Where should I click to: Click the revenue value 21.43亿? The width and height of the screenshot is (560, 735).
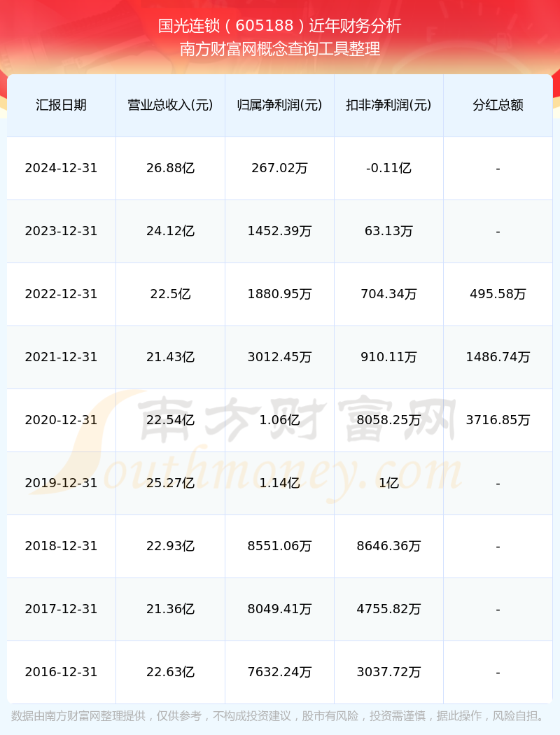pos(171,357)
